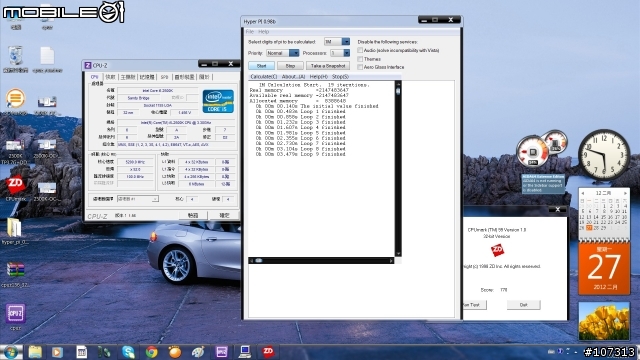
Task: Switch to CPU-Z via purple taskbar icon
Action: tap(222, 352)
